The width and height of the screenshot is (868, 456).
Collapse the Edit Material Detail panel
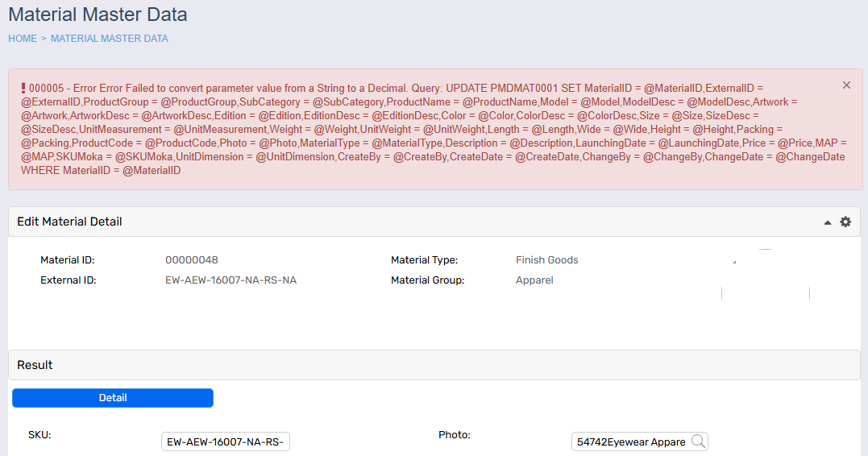pos(828,222)
